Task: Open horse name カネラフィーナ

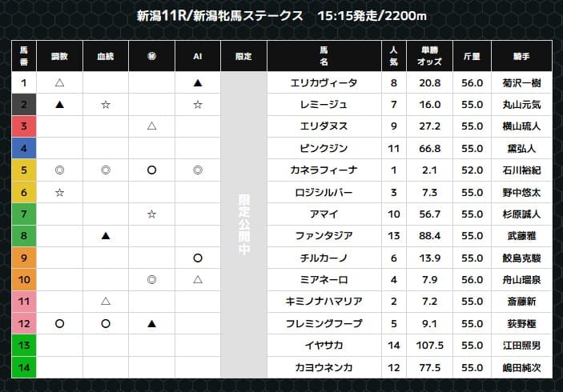Action: point(324,170)
